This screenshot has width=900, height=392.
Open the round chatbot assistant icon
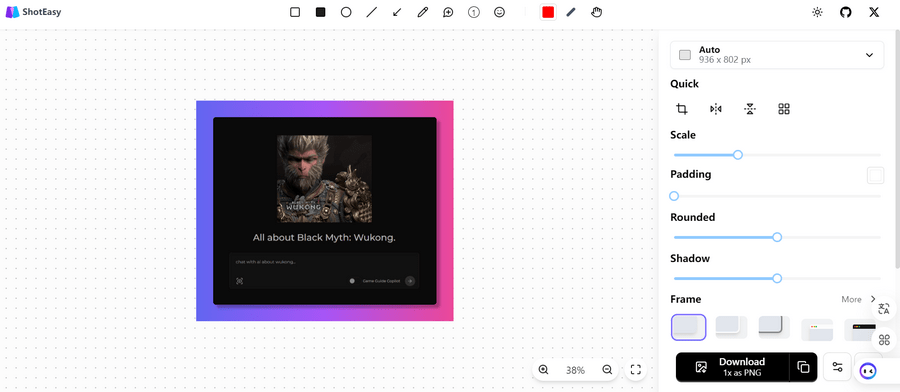tap(868, 371)
